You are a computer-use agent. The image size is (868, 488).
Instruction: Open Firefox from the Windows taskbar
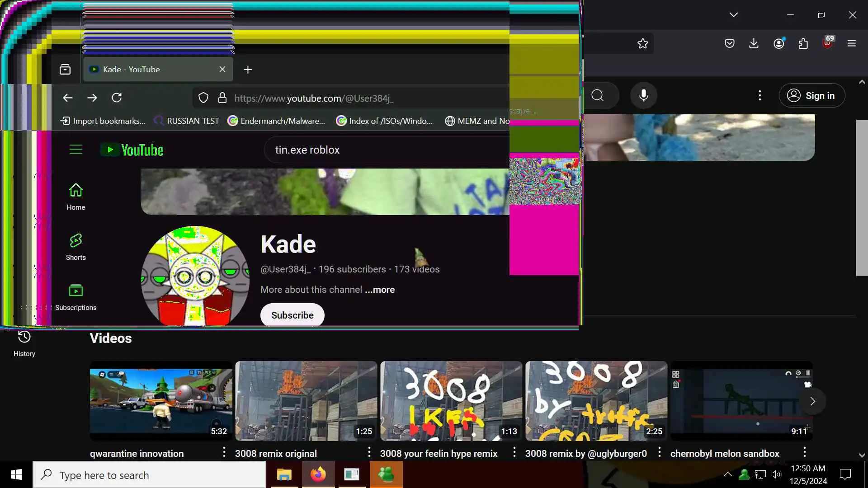pos(318,474)
